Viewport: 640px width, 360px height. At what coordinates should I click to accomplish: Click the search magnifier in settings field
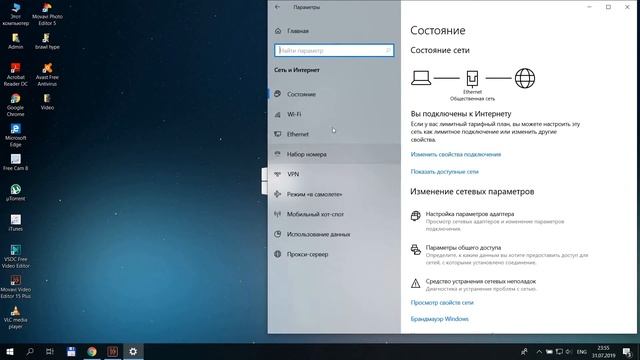click(388, 50)
